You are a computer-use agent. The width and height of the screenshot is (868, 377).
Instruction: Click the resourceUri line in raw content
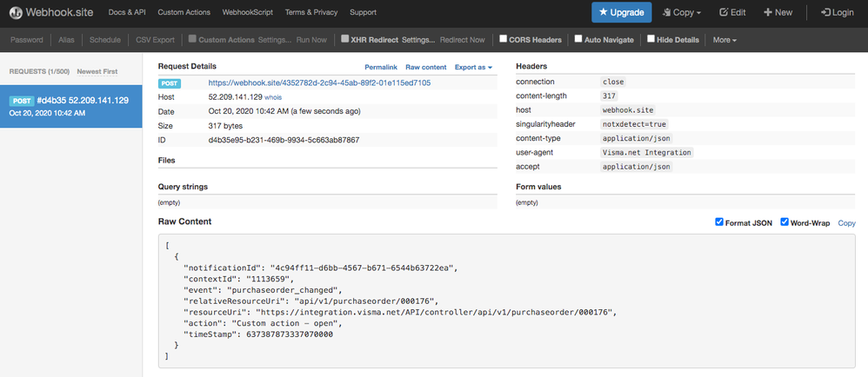point(400,313)
